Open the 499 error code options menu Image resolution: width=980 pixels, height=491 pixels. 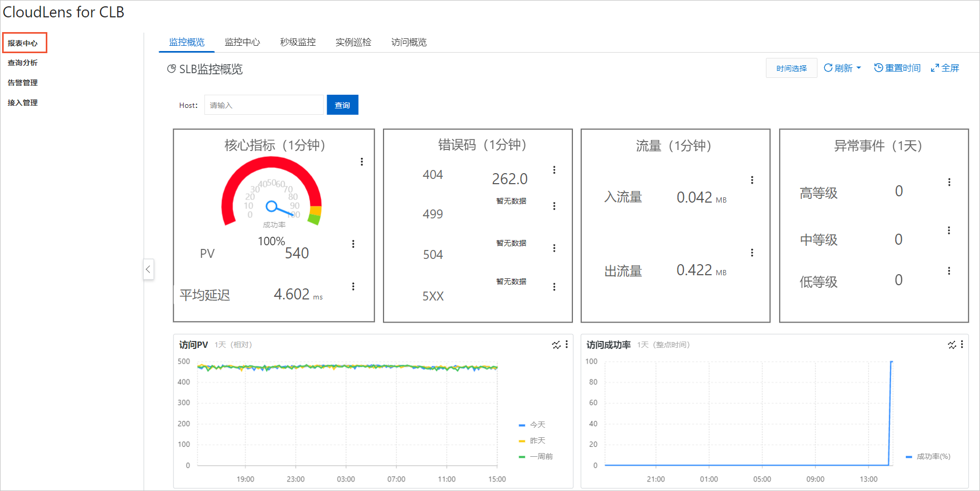click(x=554, y=206)
